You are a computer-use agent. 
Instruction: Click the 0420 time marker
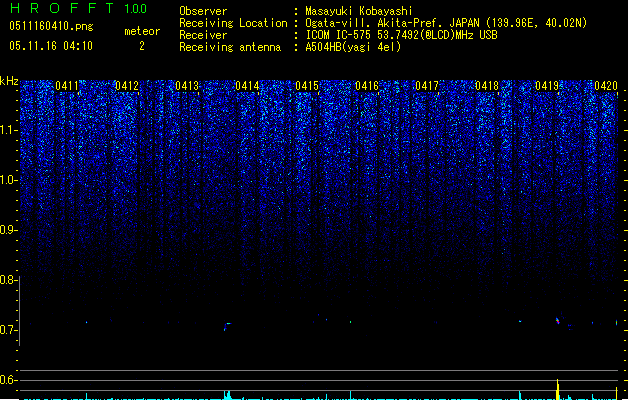click(606, 86)
